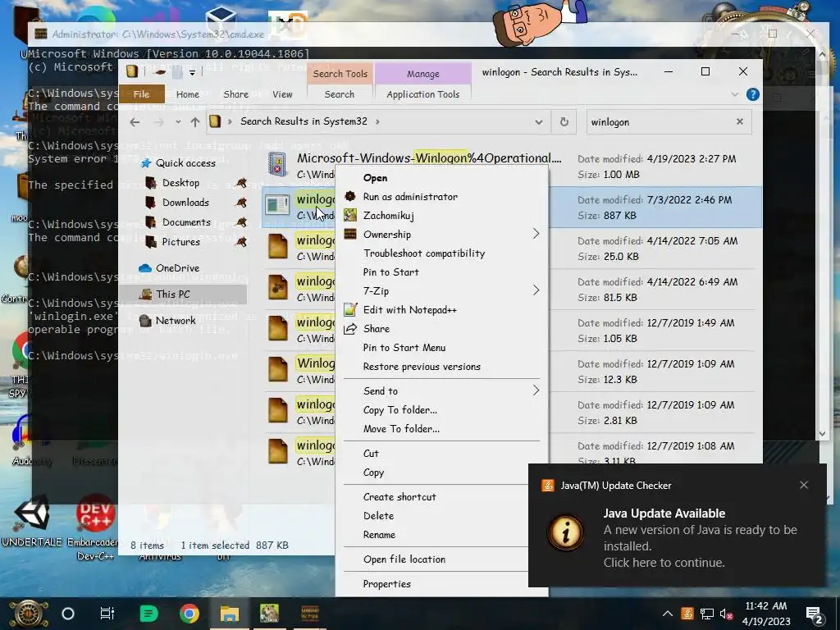Image resolution: width=840 pixels, height=630 pixels.
Task: Click the Ownership menu icon
Action: coord(349,234)
